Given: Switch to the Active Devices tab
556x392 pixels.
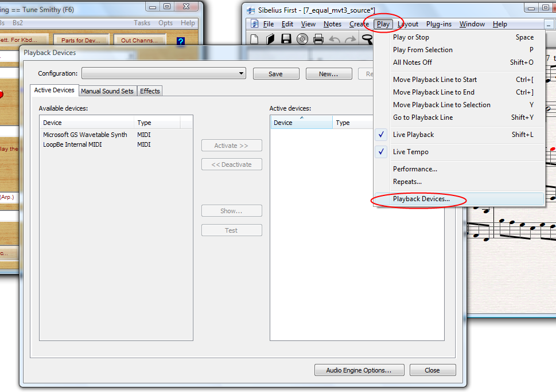Looking at the screenshot, I should tap(55, 91).
